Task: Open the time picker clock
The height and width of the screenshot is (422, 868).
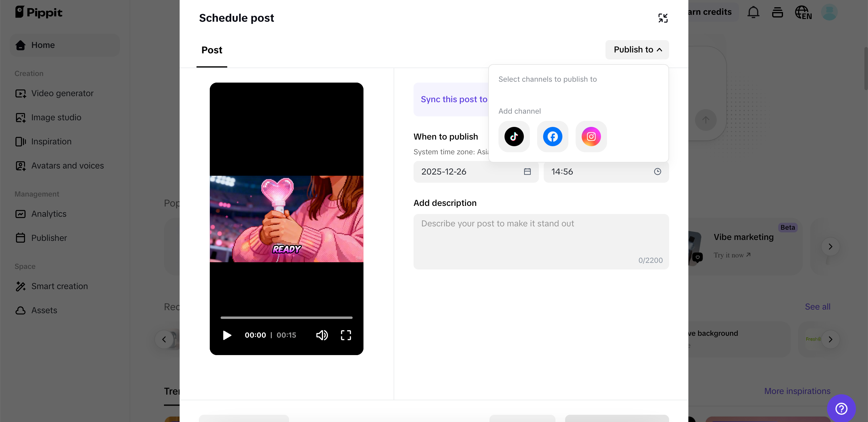Action: [657, 172]
